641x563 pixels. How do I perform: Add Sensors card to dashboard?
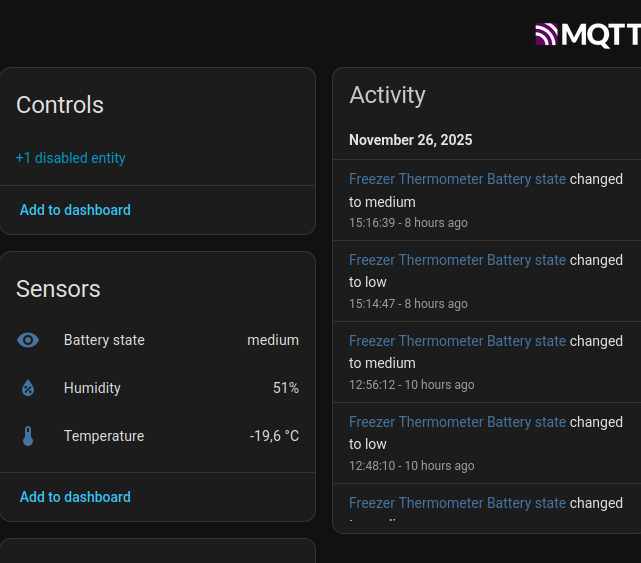pos(75,497)
